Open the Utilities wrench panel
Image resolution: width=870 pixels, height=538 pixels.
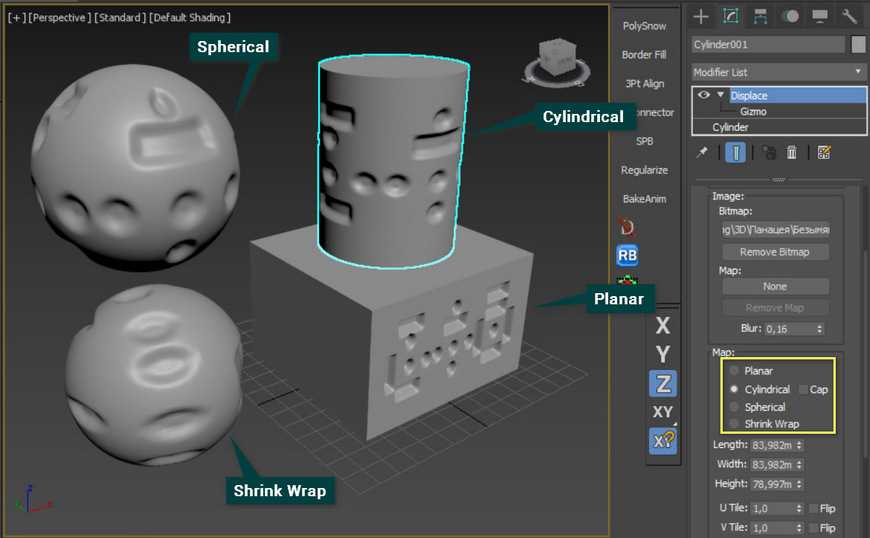click(x=850, y=16)
